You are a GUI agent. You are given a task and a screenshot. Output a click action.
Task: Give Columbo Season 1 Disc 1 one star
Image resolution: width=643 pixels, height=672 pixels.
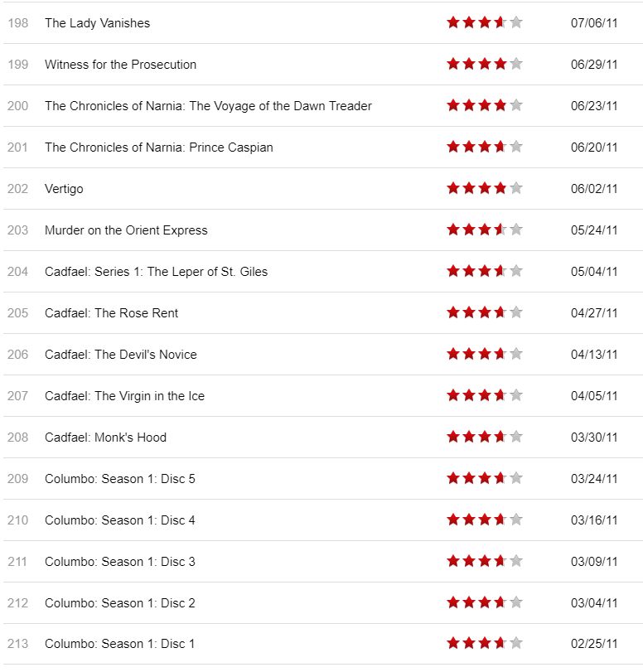point(453,643)
